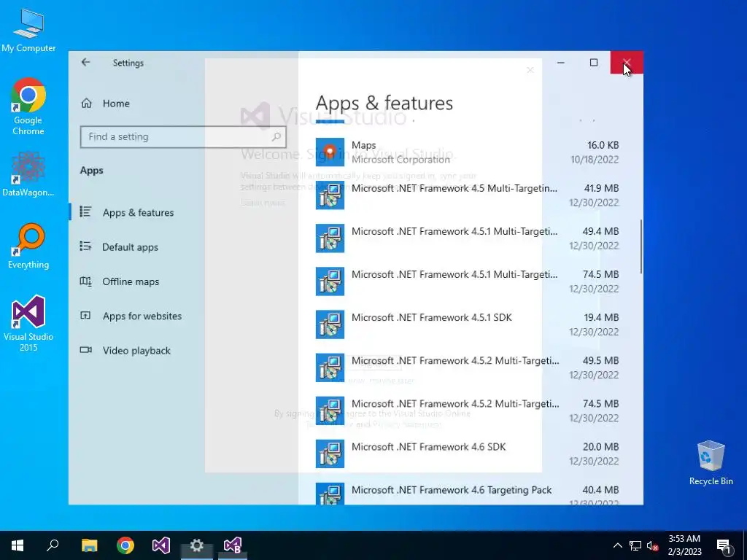Open network status tray icon
The height and width of the screenshot is (560, 747).
[635, 545]
